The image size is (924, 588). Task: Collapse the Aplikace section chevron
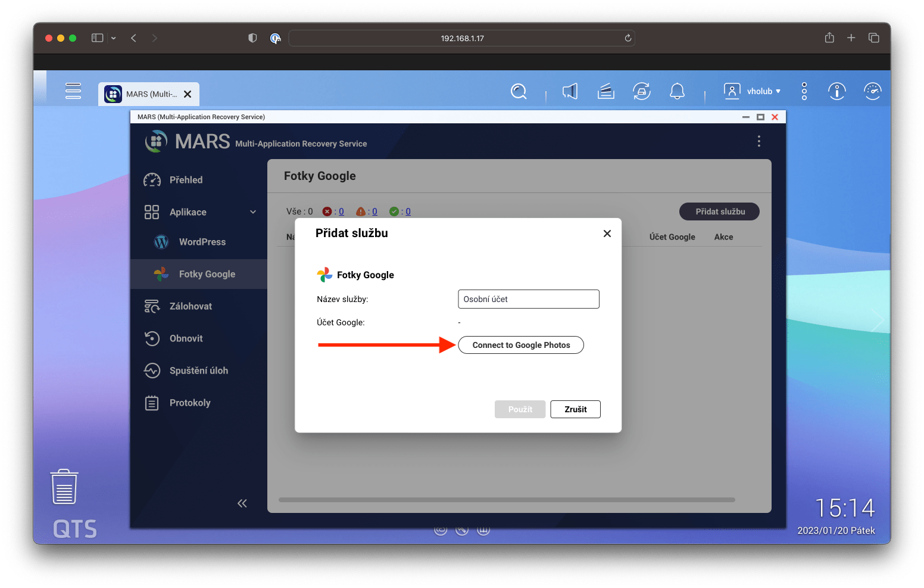[x=253, y=212]
